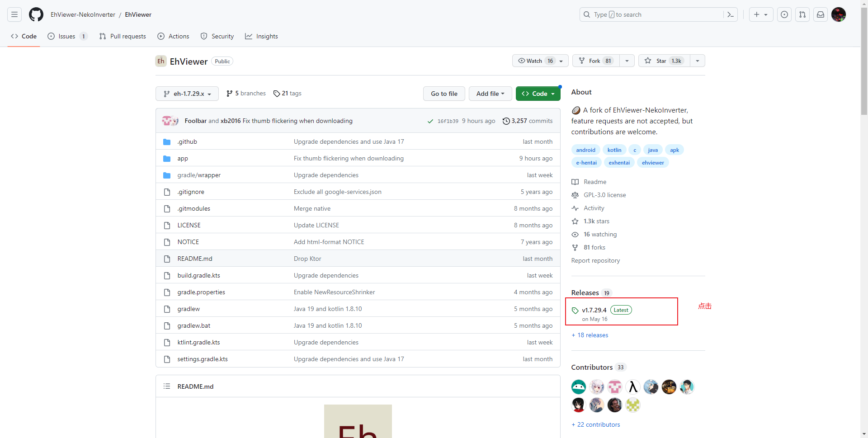Open ktlint.gradle.kts file
This screenshot has height=438, width=868.
(x=198, y=342)
